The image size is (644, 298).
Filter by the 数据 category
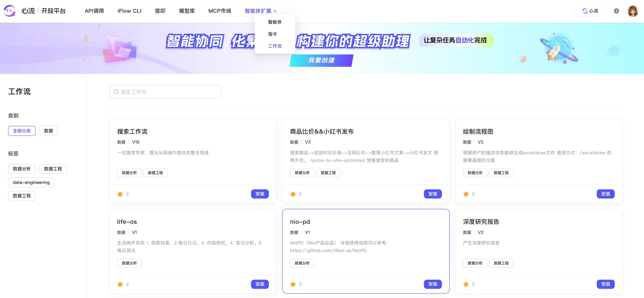(x=48, y=131)
